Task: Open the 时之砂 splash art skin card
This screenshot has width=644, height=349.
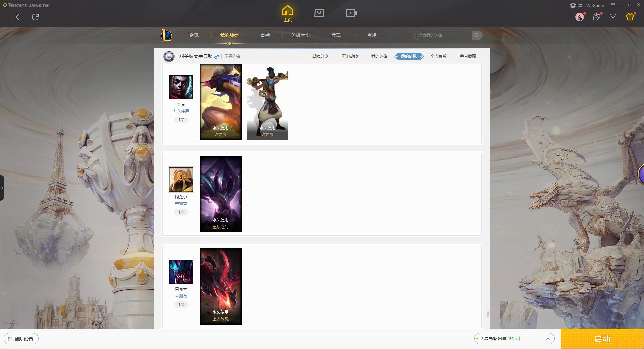Action: (x=220, y=102)
